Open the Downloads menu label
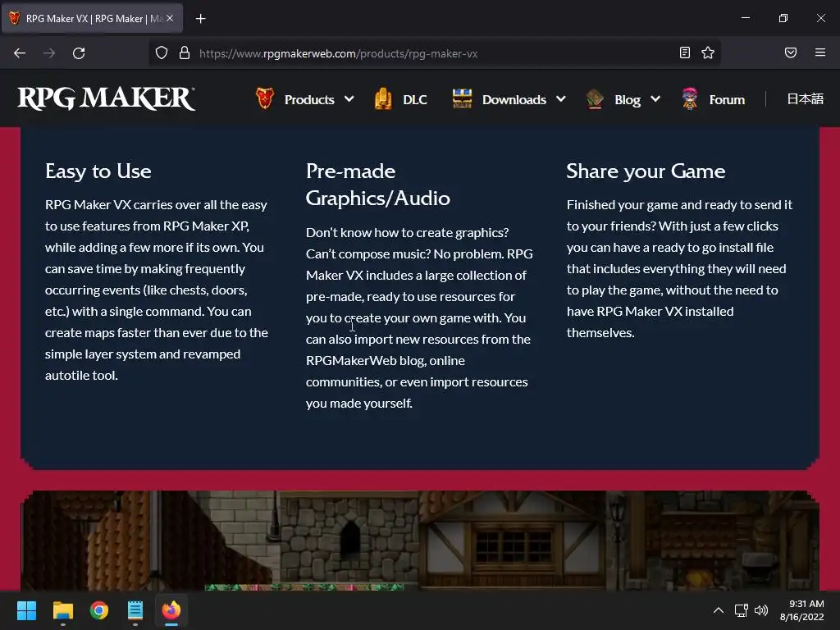The image size is (840, 630). (514, 99)
